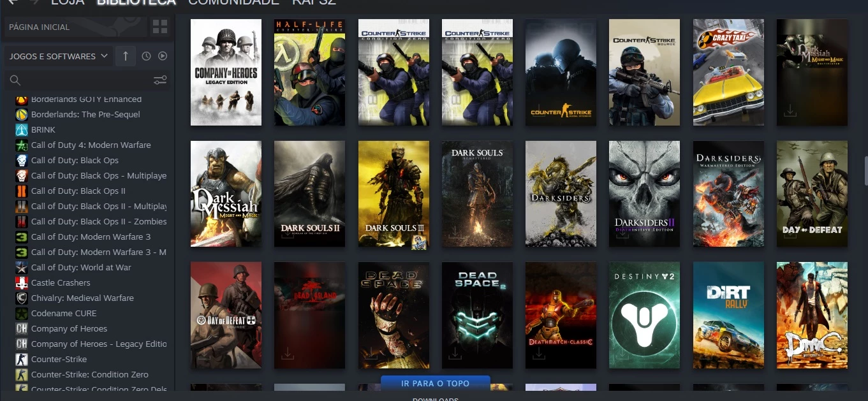Open the Dead Space 2 cover
Image resolution: width=868 pixels, height=401 pixels.
[477, 315]
